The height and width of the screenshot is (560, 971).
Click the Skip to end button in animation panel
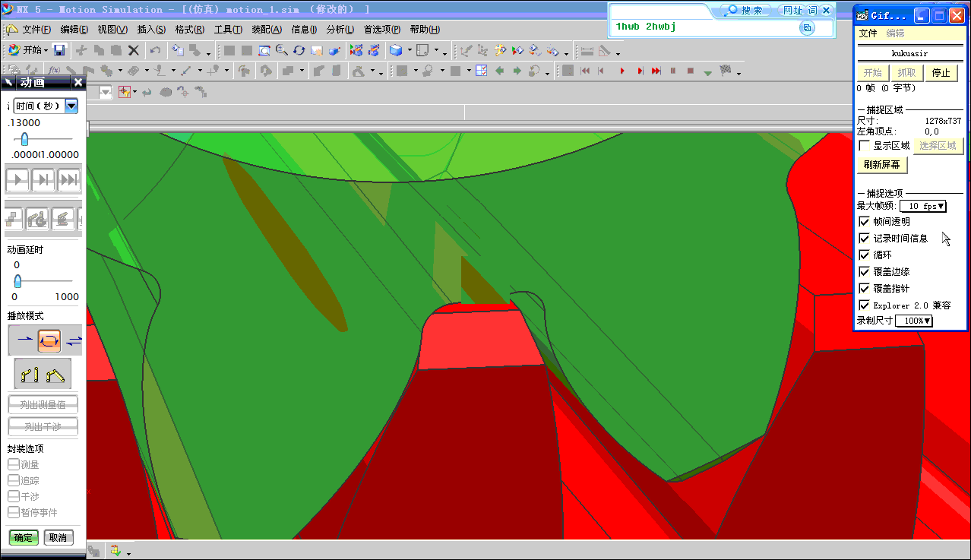[x=69, y=180]
